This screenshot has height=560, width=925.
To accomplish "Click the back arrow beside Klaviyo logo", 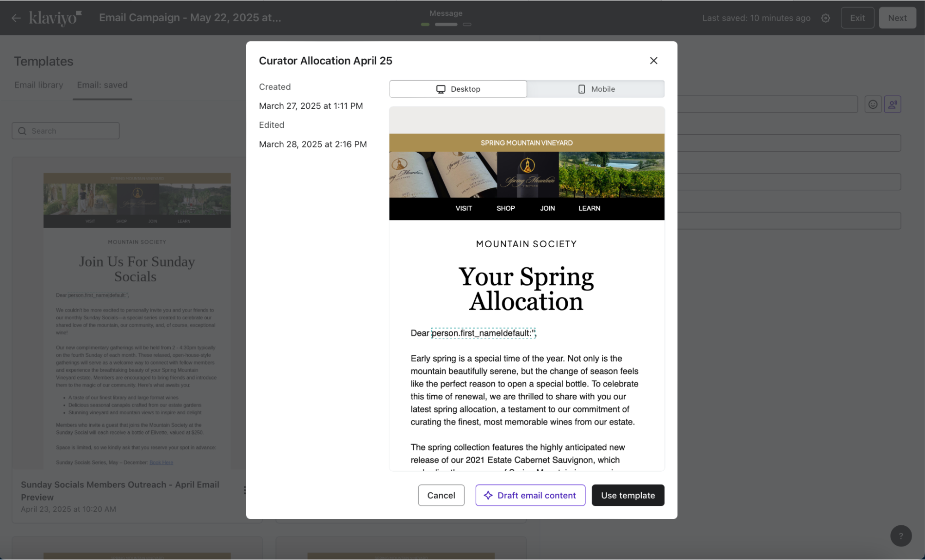I will click(x=16, y=18).
